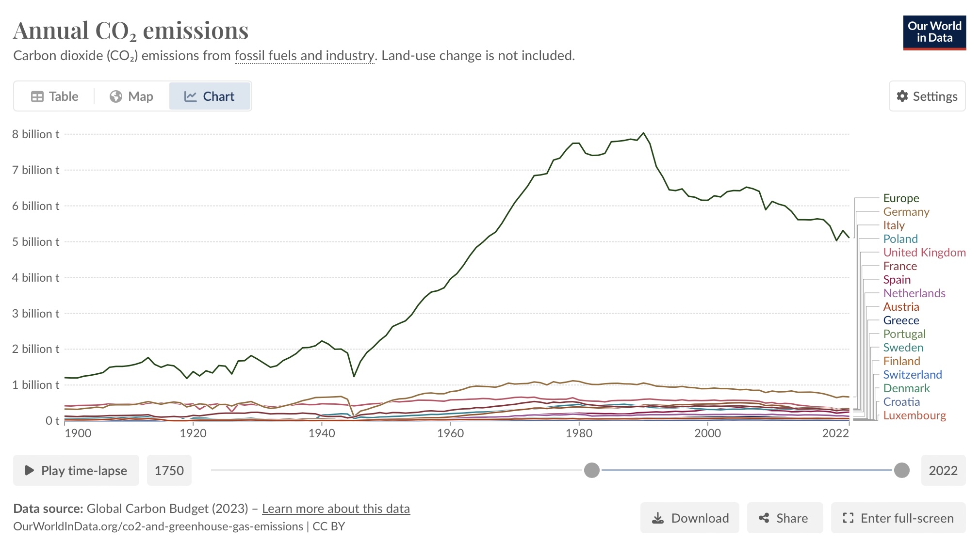The image size is (980, 542).
Task: Select Luxembourg in the chart legend
Action: click(914, 415)
